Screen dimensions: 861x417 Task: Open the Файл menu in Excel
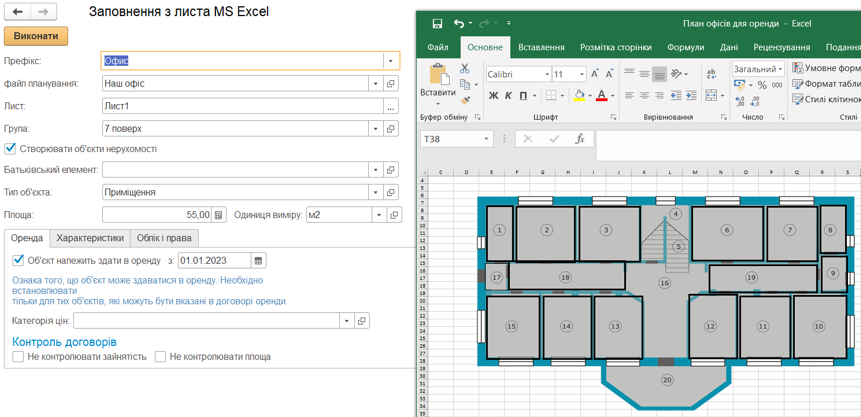(438, 48)
